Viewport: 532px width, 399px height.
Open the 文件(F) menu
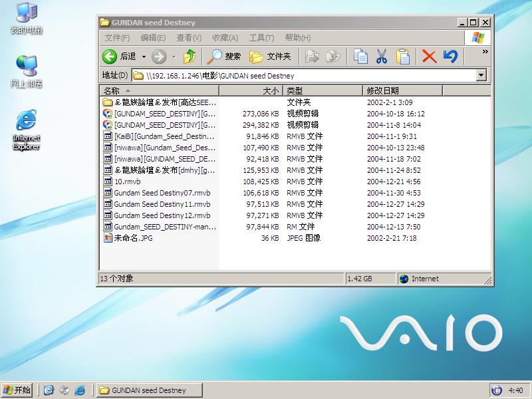click(118, 38)
